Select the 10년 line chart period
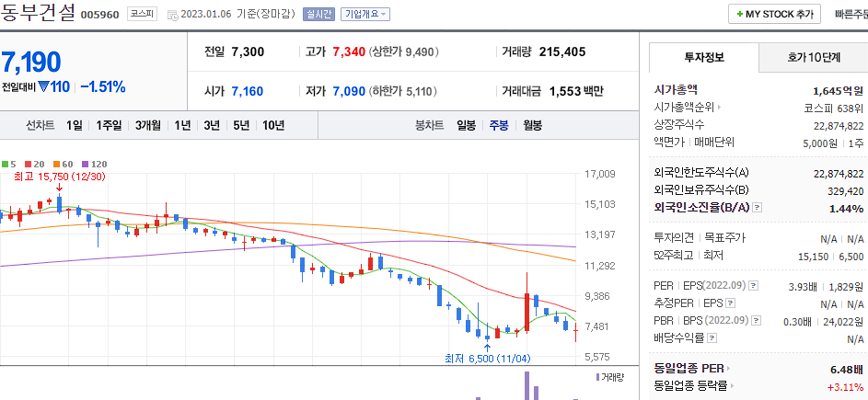 tap(273, 126)
